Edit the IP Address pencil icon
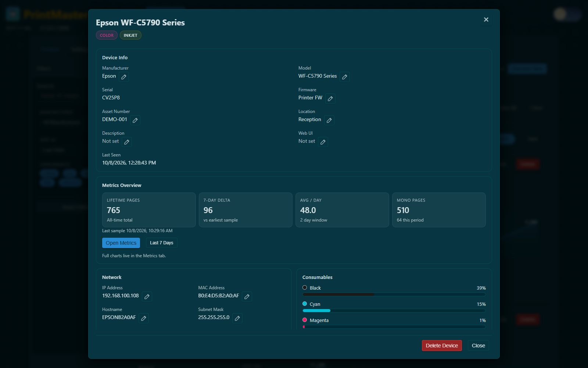The image size is (588, 368). 147,297
